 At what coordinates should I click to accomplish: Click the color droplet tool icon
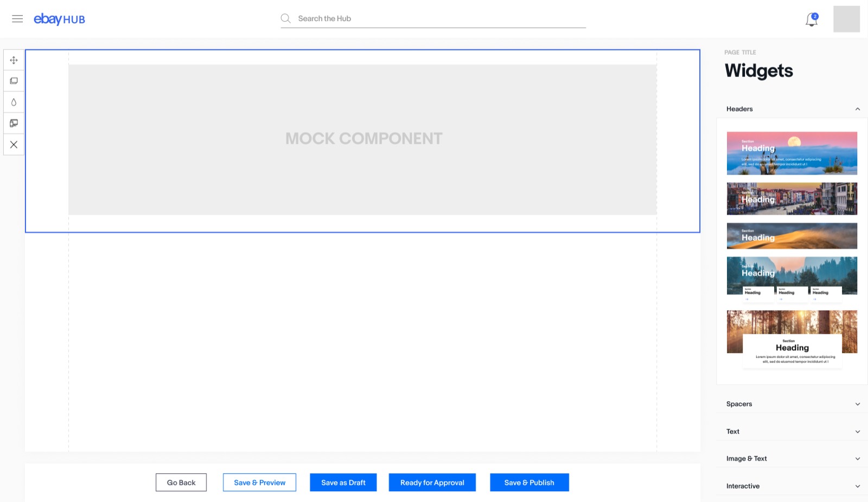click(14, 102)
